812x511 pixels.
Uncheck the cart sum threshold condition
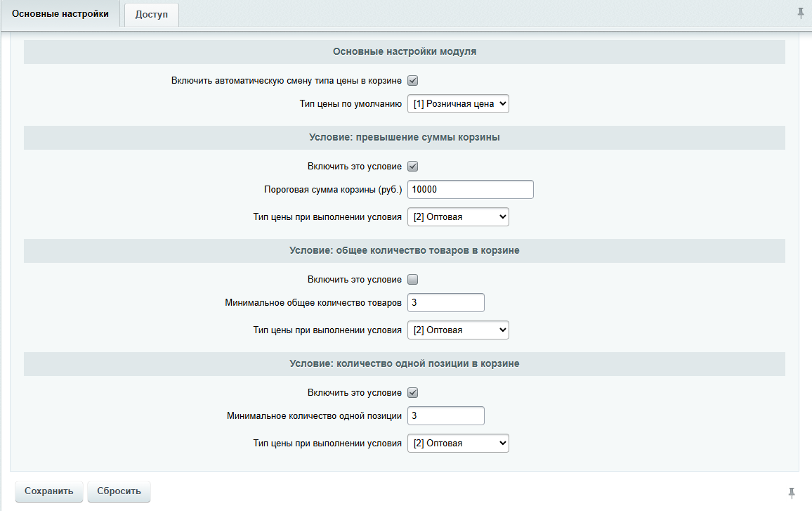[x=412, y=166]
